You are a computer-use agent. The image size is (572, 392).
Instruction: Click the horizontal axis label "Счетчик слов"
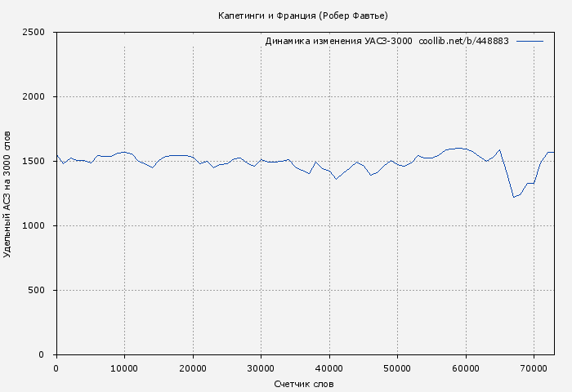coord(304,384)
